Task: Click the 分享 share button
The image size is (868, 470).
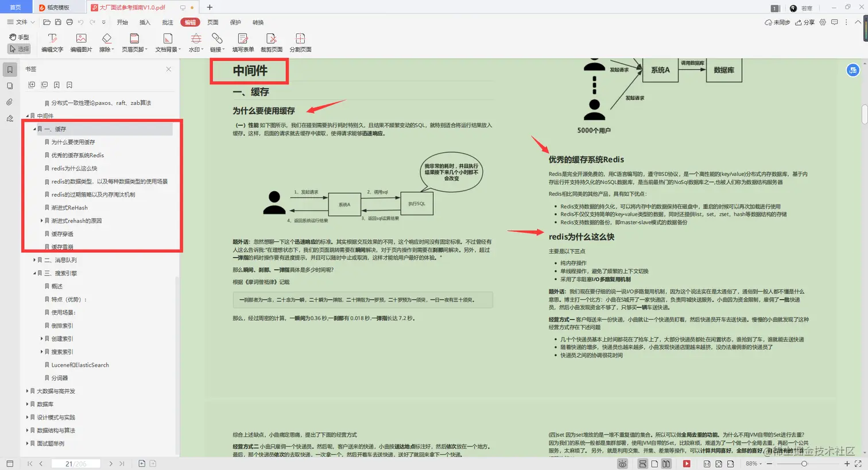Action: pos(805,22)
